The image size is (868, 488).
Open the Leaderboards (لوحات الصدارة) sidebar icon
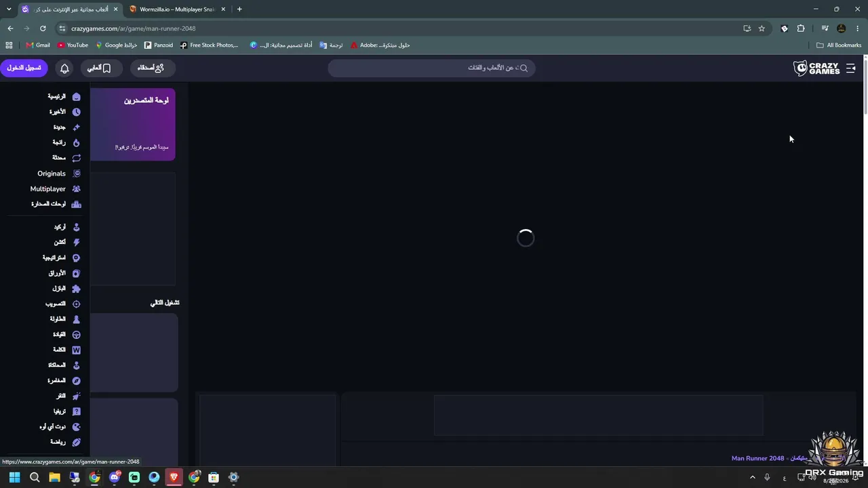pyautogui.click(x=76, y=204)
